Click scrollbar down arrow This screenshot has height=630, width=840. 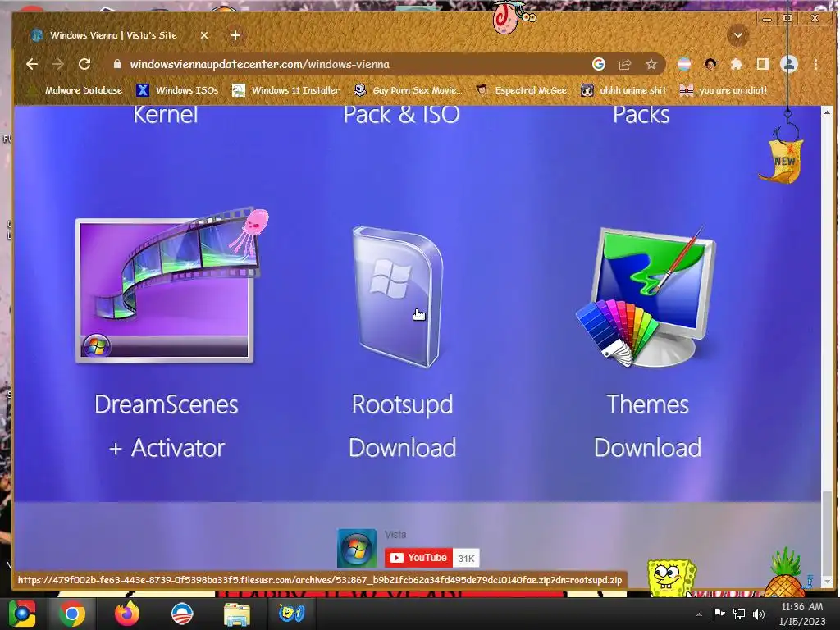coord(827,582)
